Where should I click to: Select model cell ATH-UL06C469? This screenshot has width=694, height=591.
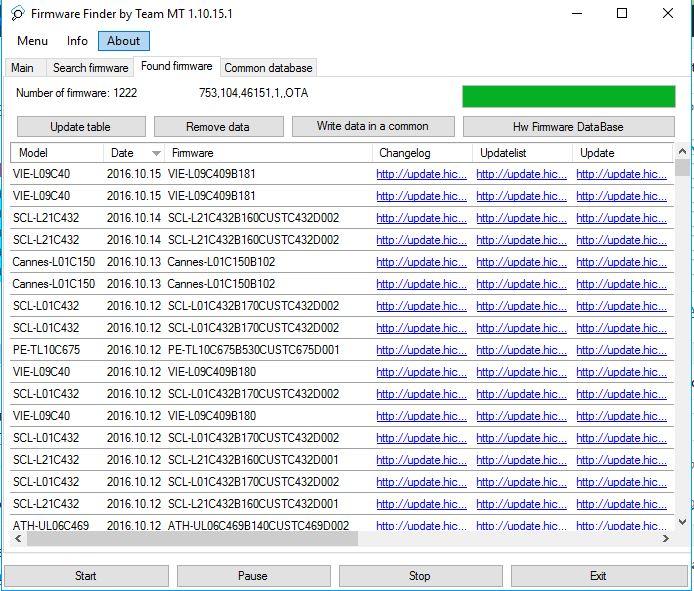click(51, 525)
